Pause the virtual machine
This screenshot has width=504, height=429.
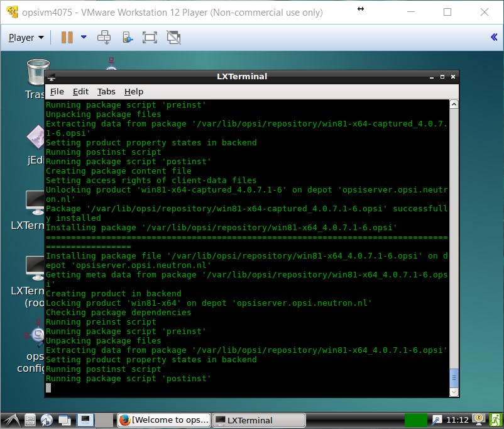67,37
